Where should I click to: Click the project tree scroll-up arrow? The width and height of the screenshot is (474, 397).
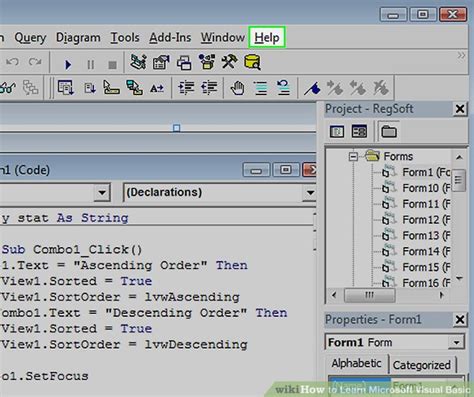point(459,157)
